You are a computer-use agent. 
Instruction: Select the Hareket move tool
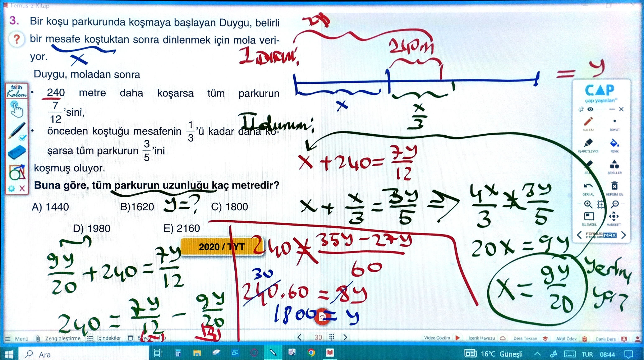(614, 217)
